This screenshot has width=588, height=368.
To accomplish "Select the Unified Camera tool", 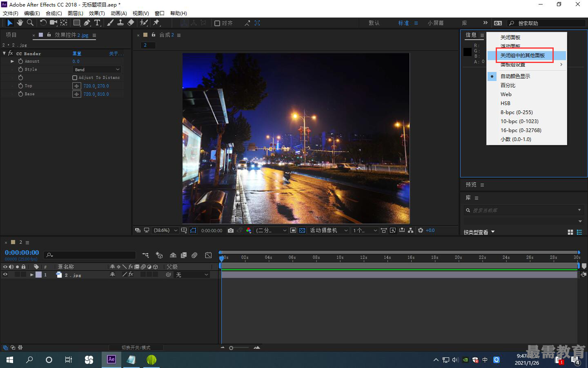I will pyautogui.click(x=53, y=23).
